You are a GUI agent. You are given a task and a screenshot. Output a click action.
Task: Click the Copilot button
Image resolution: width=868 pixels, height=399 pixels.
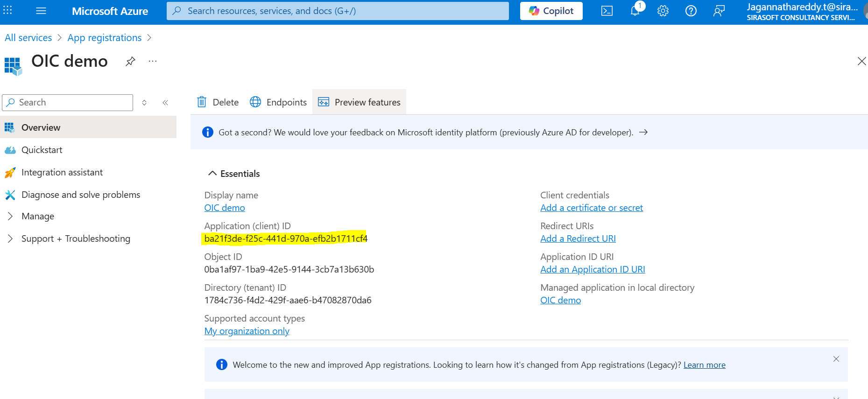coord(551,11)
